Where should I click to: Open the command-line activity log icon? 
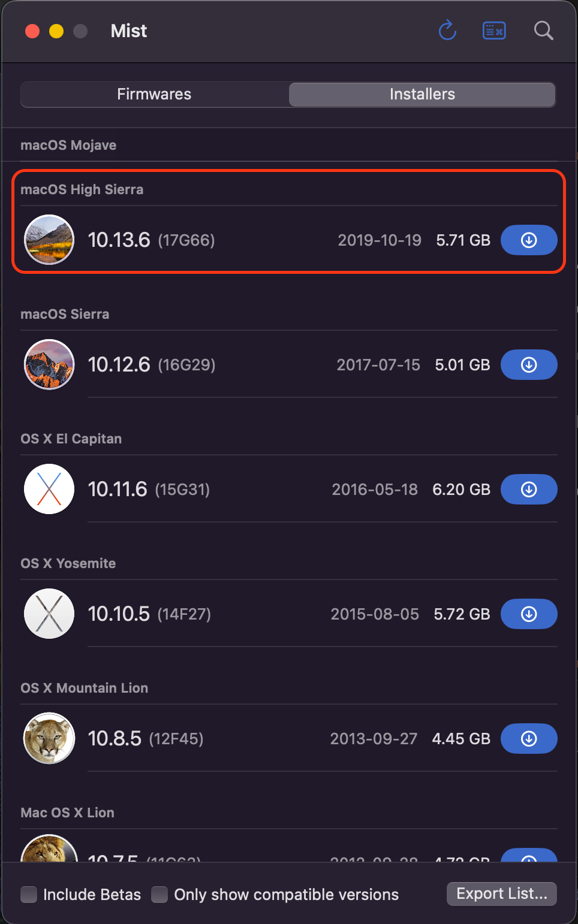(494, 31)
